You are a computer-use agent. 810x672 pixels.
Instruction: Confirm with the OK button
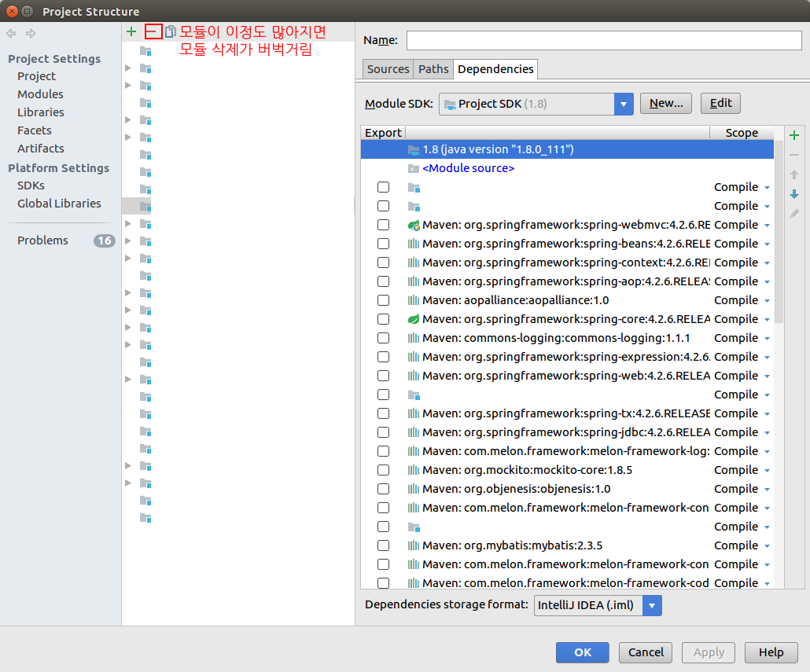tap(583, 652)
